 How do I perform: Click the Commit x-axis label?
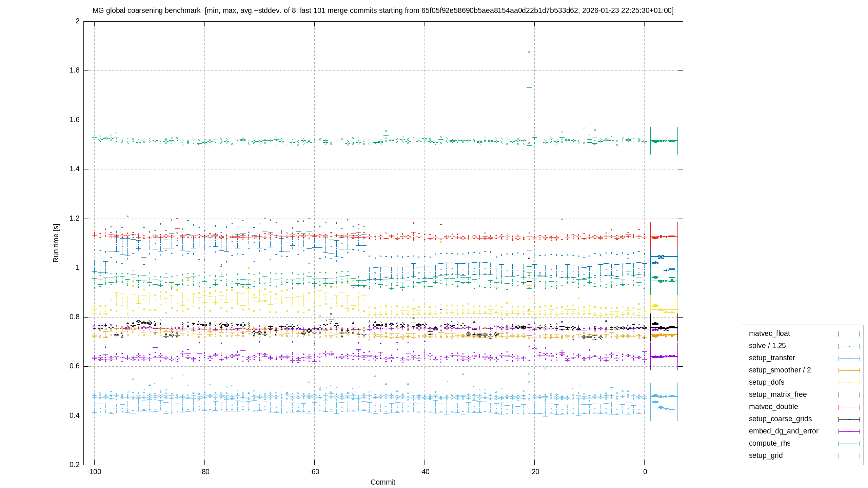point(383,482)
